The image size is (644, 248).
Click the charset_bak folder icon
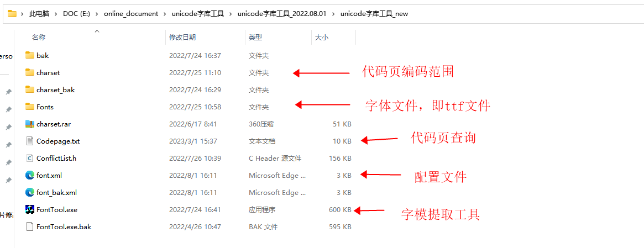[29, 89]
